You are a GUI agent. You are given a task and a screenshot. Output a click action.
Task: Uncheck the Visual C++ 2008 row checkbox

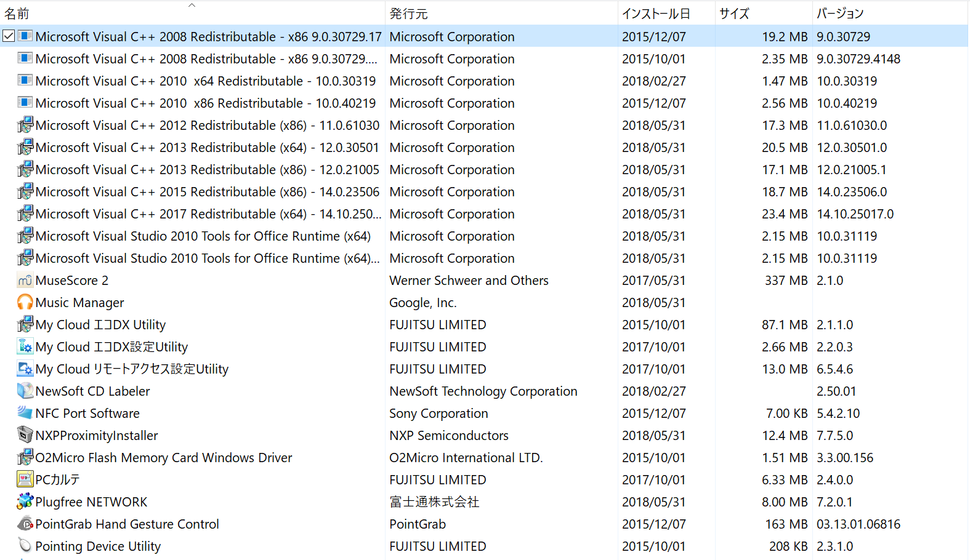pos(9,36)
